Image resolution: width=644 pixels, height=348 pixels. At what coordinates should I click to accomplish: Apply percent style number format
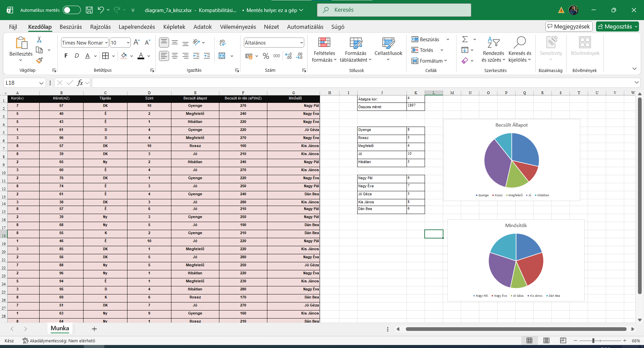click(x=266, y=56)
